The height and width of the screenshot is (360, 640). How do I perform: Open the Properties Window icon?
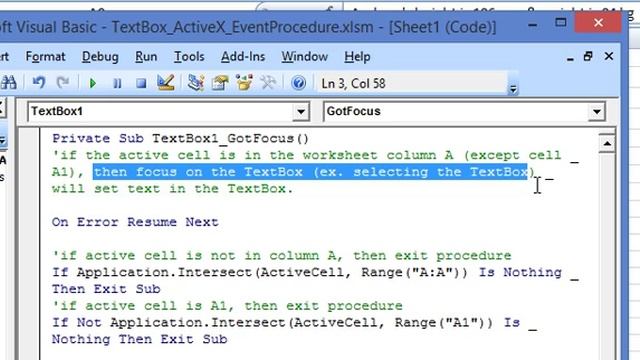click(x=220, y=83)
